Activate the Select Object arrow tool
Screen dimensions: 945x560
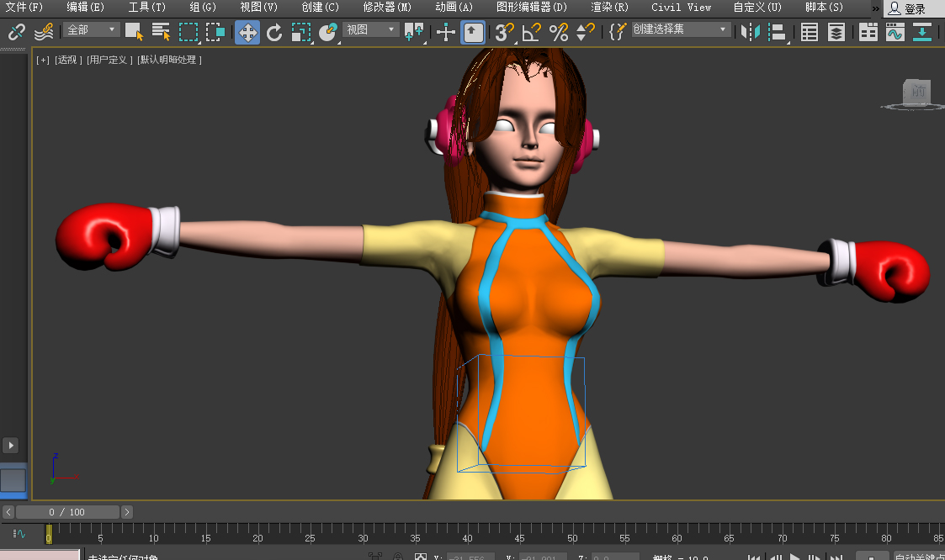(134, 33)
